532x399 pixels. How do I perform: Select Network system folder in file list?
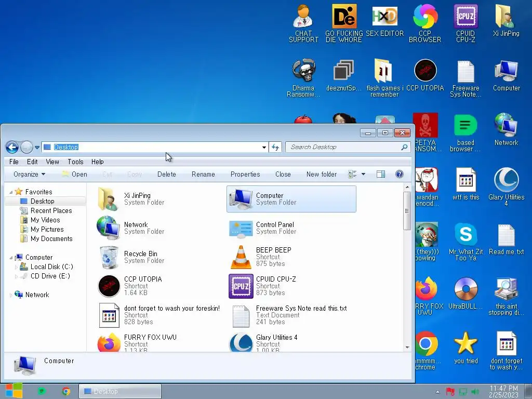point(130,228)
